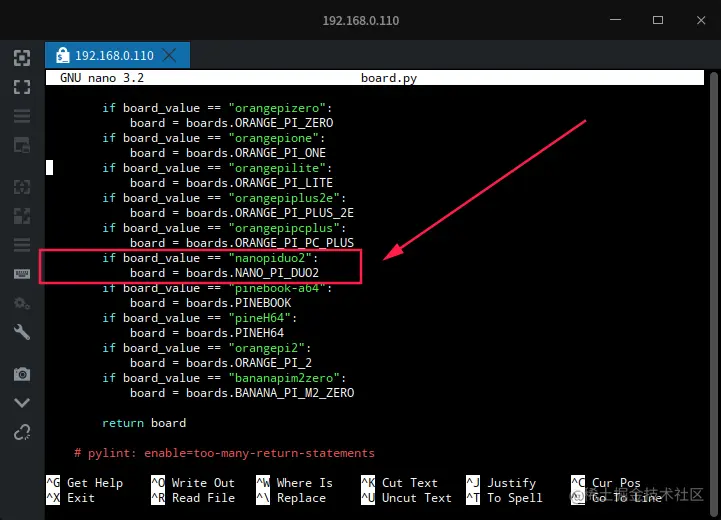This screenshot has height=520, width=721.
Task: Click the boards.ORANGE_PI_PLUS_2E line
Action: point(242,213)
